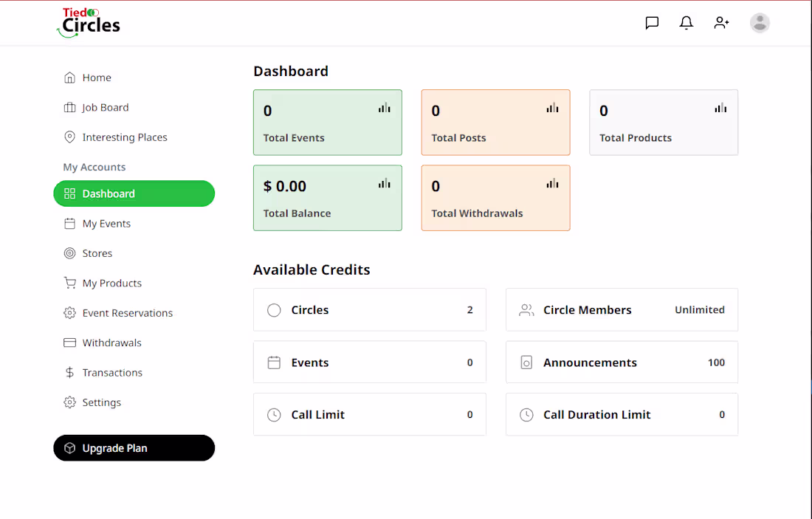
Task: Click the add-user invite icon
Action: [x=721, y=23]
